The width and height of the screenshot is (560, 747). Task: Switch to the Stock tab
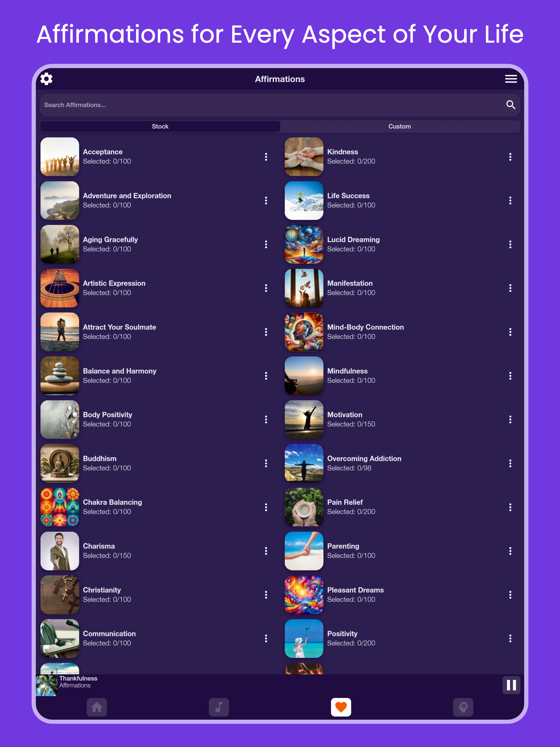point(160,126)
